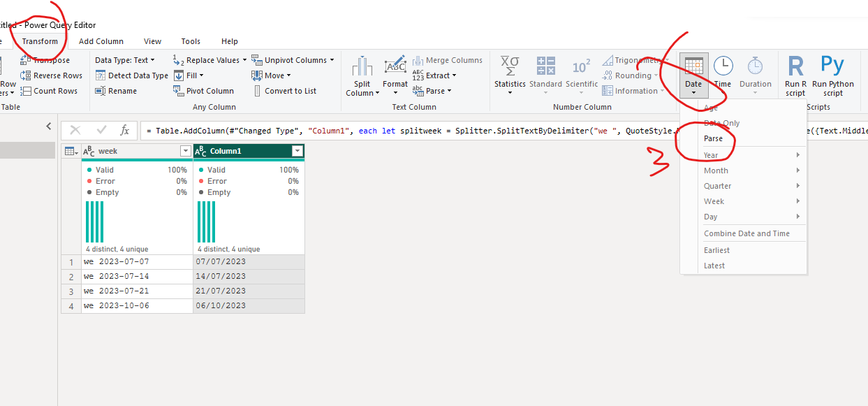
Task: Click the Format text icon
Action: (x=395, y=66)
